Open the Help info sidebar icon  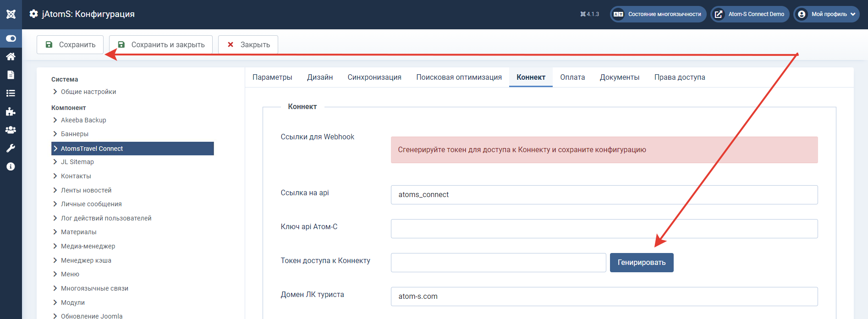[x=11, y=166]
